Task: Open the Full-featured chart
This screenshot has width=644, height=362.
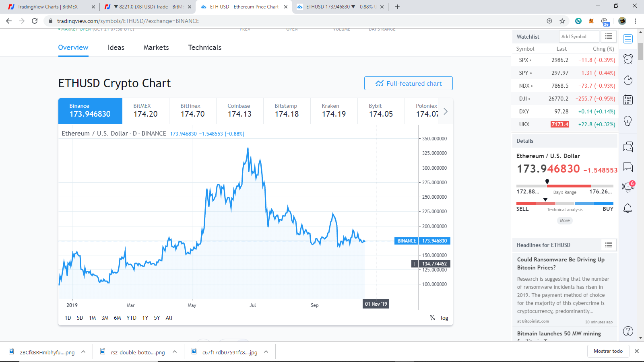Action: (409, 83)
